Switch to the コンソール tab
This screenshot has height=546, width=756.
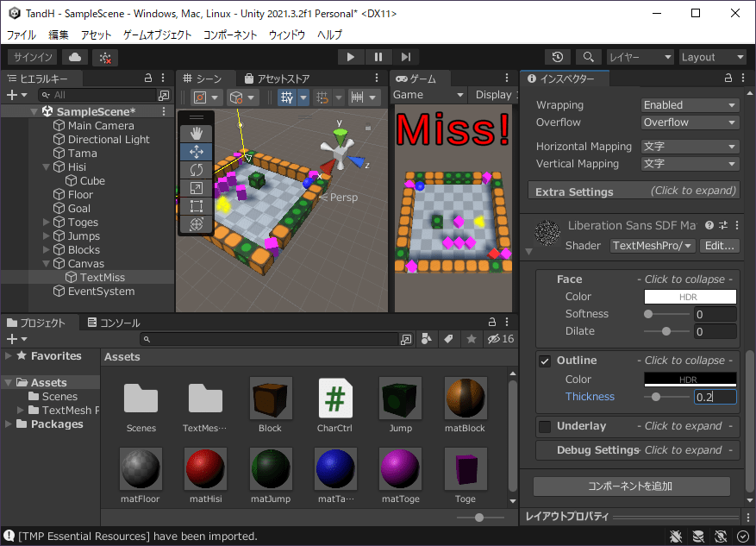(x=114, y=323)
